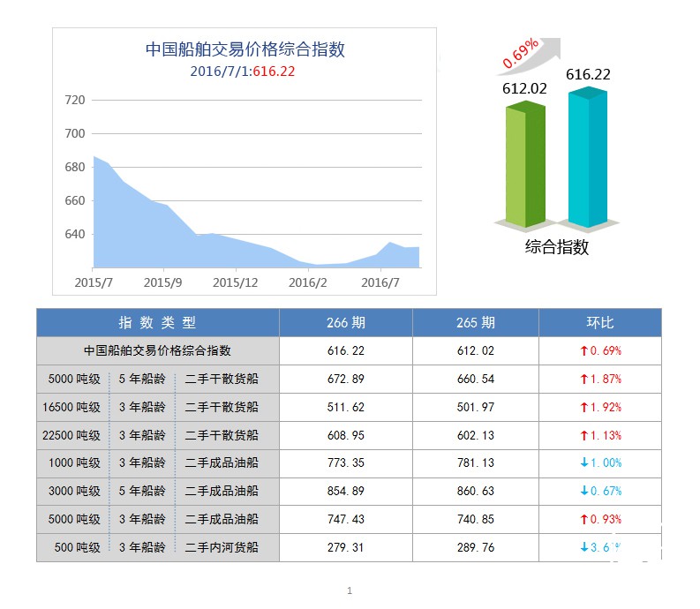Click the 16500吨级 row label
700x609 pixels.
(72, 407)
